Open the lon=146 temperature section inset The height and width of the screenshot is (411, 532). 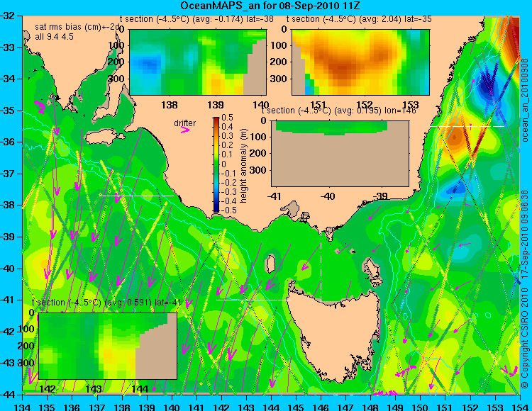coord(340,154)
